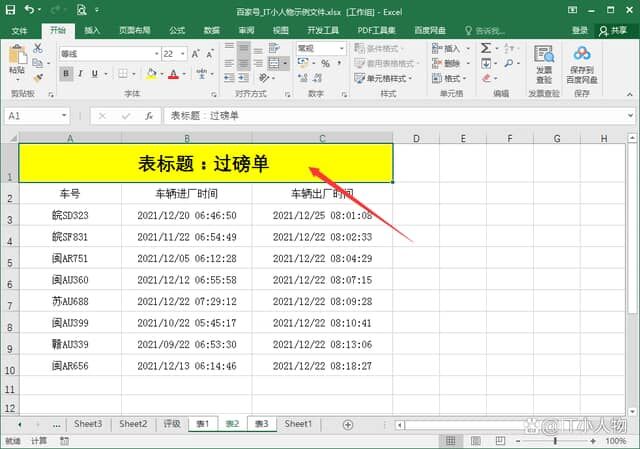Viewport: 640px width, 449px height.
Task: Click the Orientation angled-text icon
Action: pyautogui.click(x=264, y=78)
